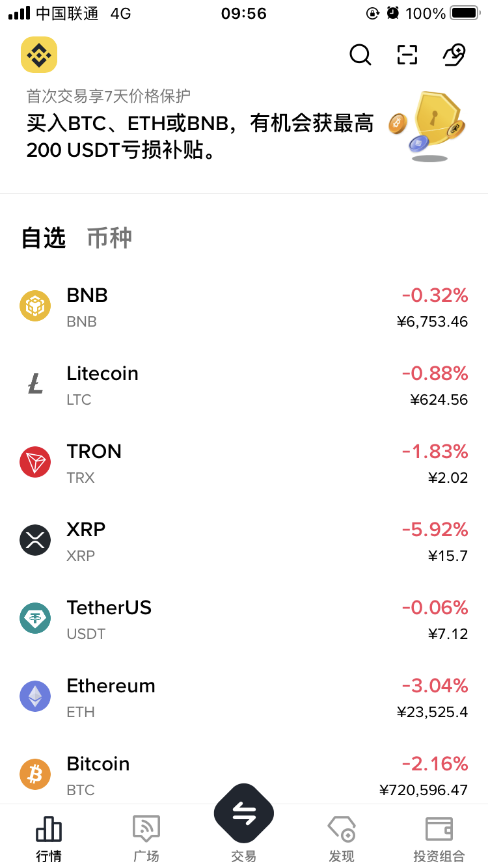Go to 投资组合 wallet tab
This screenshot has width=488, height=868.
click(439, 838)
